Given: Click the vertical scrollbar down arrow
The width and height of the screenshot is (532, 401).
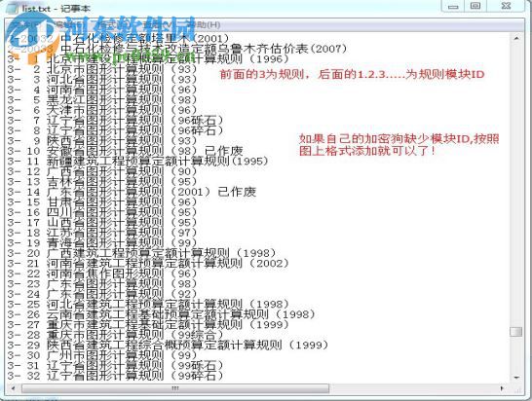Looking at the screenshot, I should 516,378.
